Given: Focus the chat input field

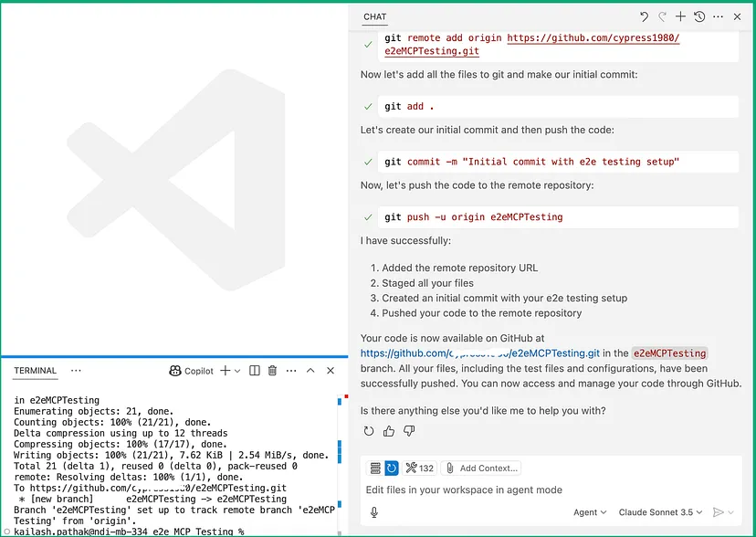Looking at the screenshot, I should point(551,490).
